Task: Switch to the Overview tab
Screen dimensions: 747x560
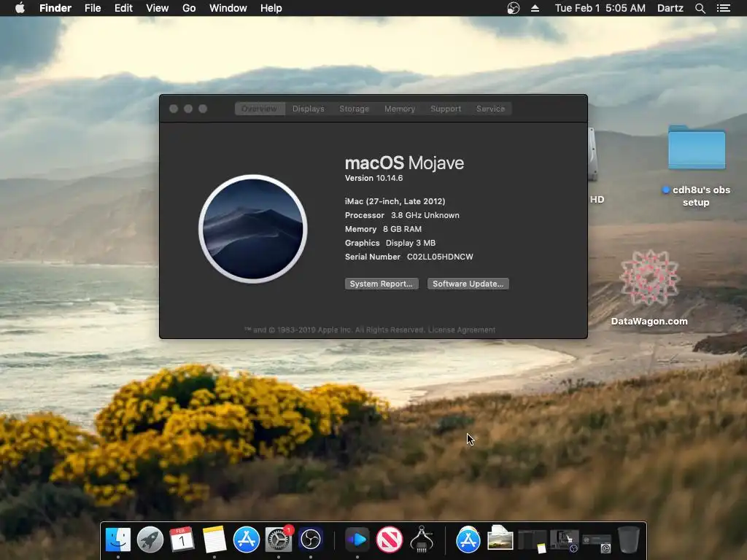Action: [259, 109]
